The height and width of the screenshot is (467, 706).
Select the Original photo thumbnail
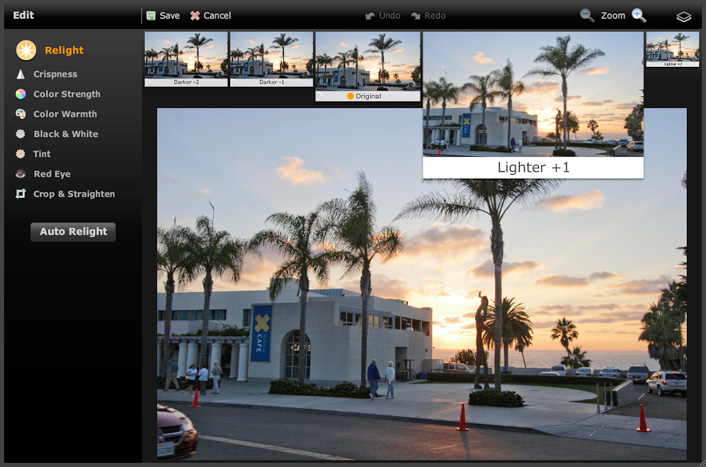pyautogui.click(x=367, y=64)
